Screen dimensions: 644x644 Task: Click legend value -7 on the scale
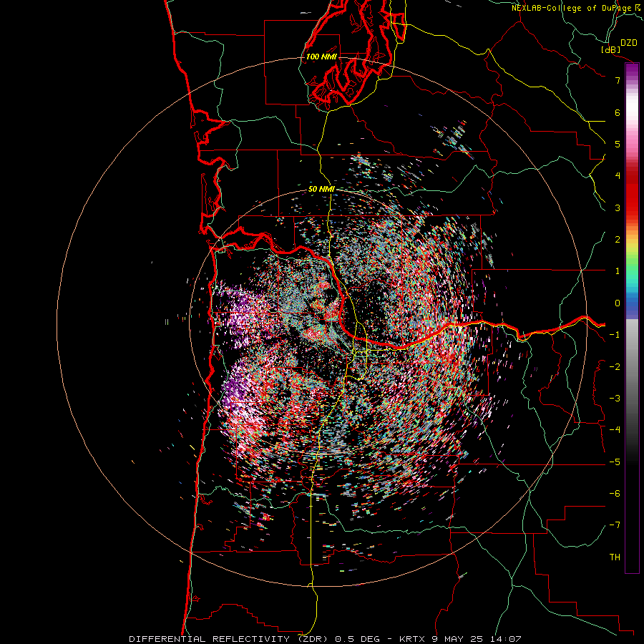coord(615,525)
